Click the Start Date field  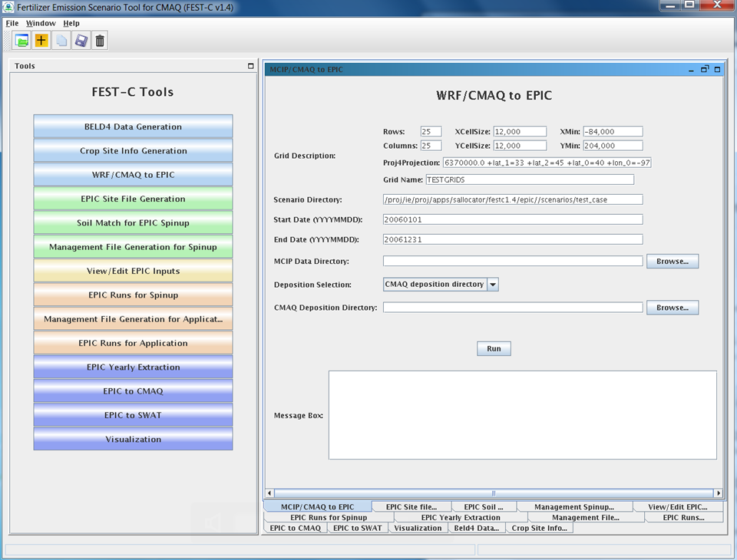pyautogui.click(x=513, y=219)
